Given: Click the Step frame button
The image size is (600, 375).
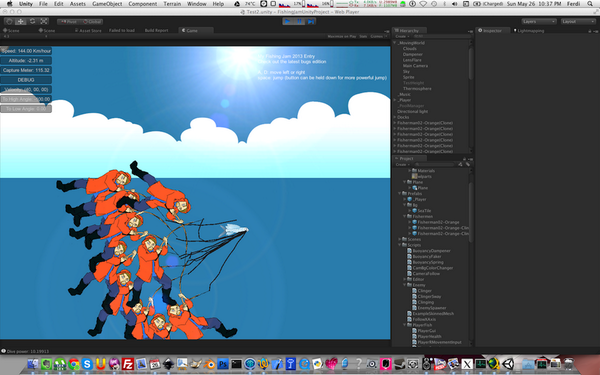Looking at the screenshot, I should (311, 21).
